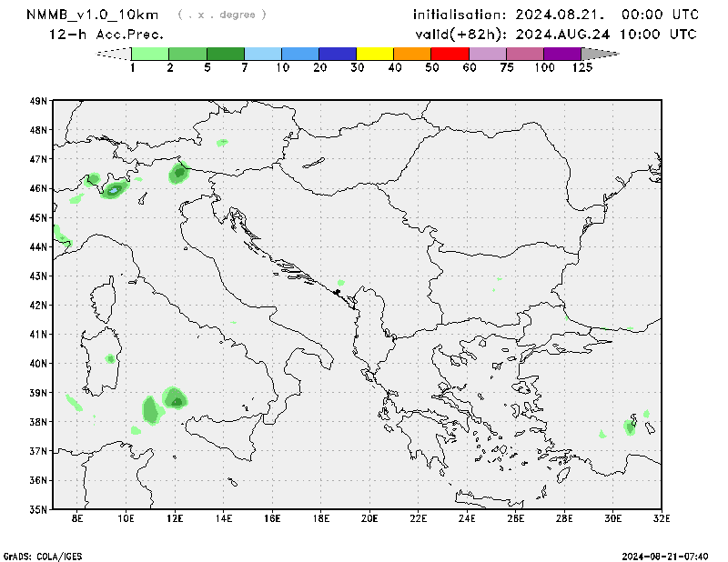Viewport: 728px width, 562px height.
Task: Click the 12-h Acc.Prec. label
Action: [106, 35]
